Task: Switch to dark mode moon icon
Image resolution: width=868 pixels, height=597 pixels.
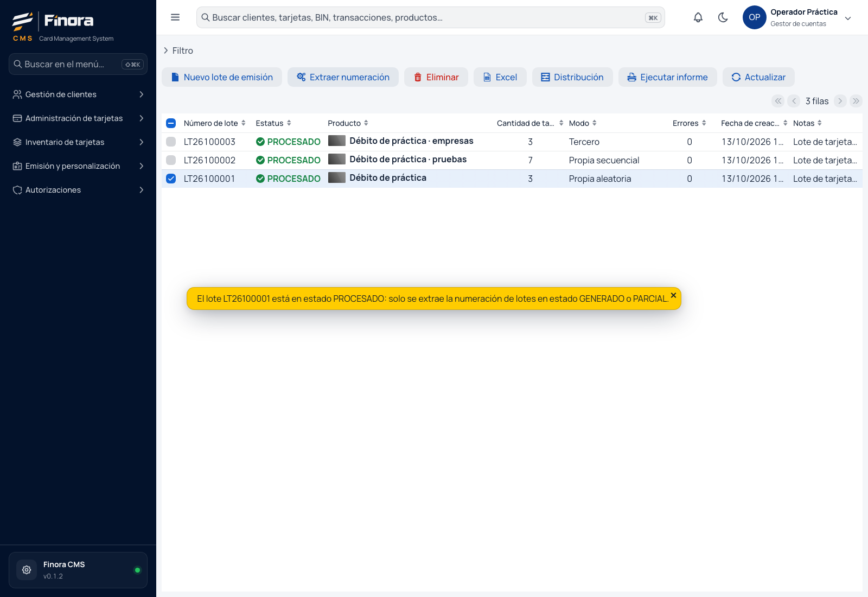Action: [723, 17]
